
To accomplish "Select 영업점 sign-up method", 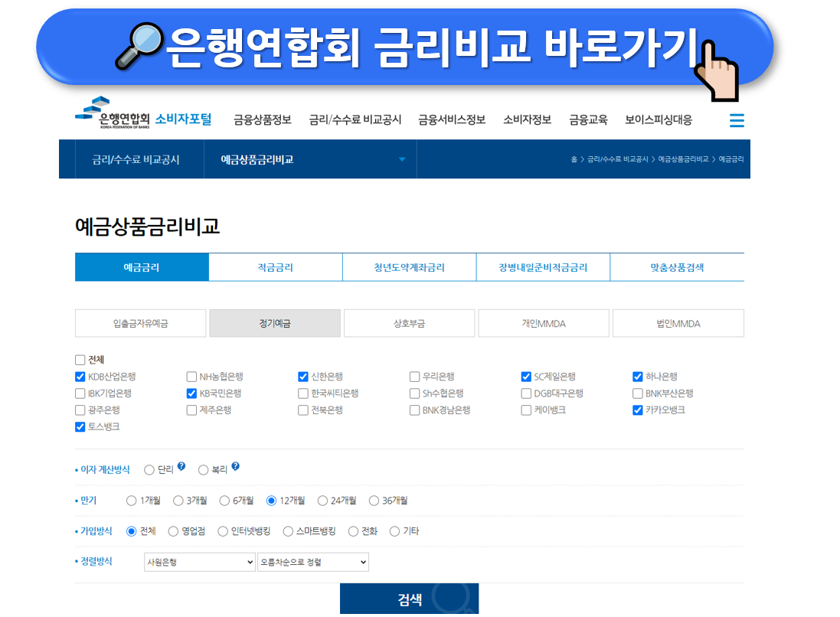I will (x=173, y=531).
